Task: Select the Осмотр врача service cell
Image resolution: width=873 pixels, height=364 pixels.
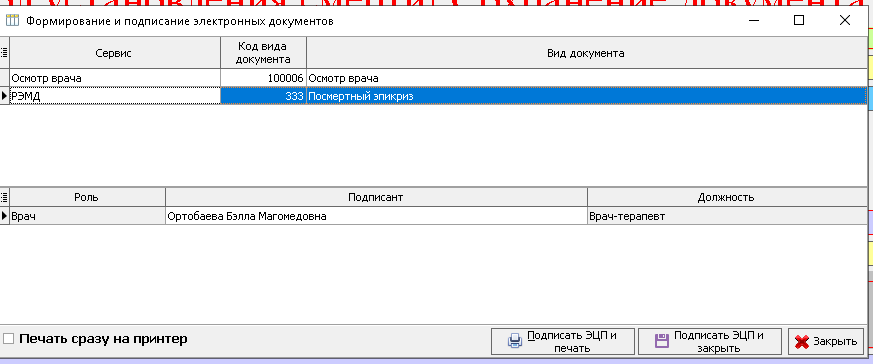Action: click(x=115, y=78)
